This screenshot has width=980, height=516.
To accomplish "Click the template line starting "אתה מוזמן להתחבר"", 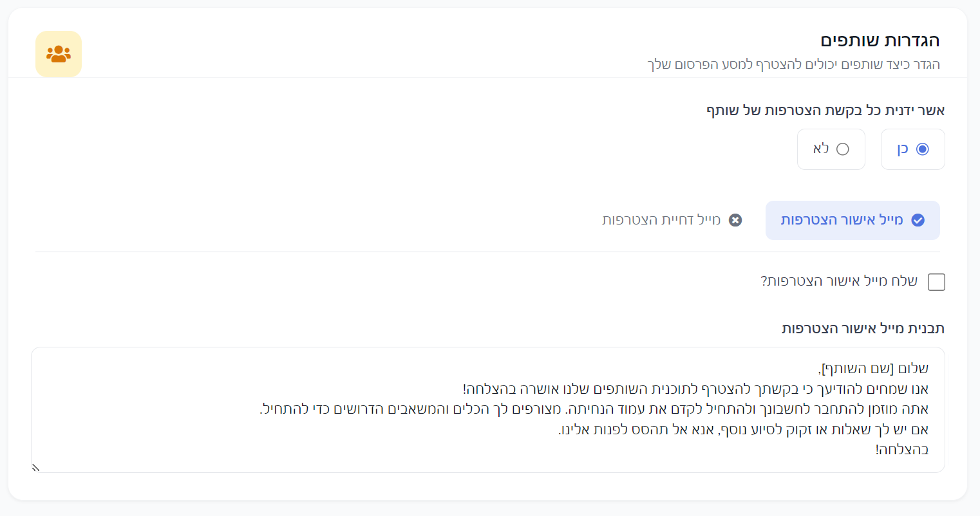I will click(x=594, y=409).
